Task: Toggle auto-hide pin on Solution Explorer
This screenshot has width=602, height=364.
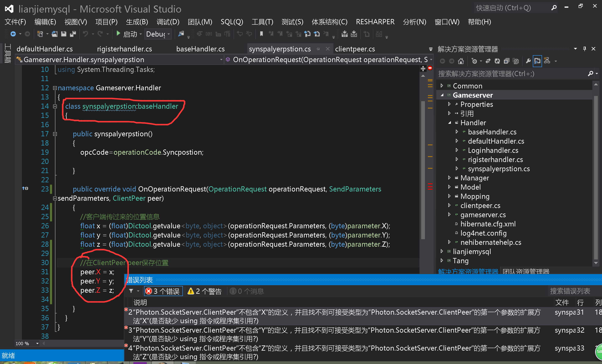Action: (585, 49)
